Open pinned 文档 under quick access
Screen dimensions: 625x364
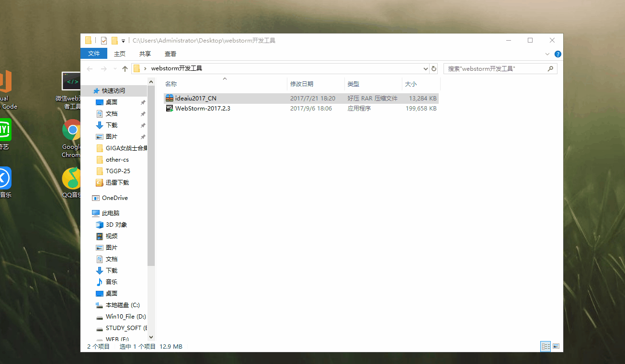click(x=112, y=113)
